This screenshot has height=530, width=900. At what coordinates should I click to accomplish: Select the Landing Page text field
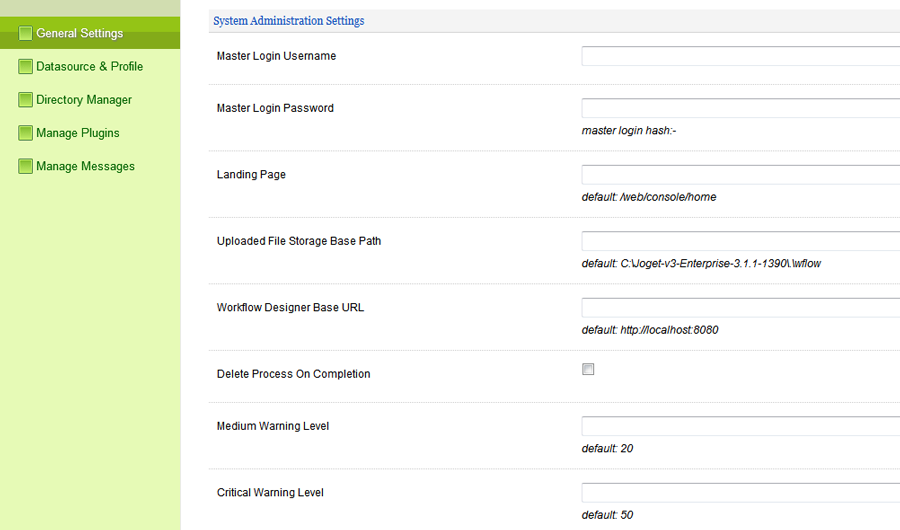[x=740, y=175]
